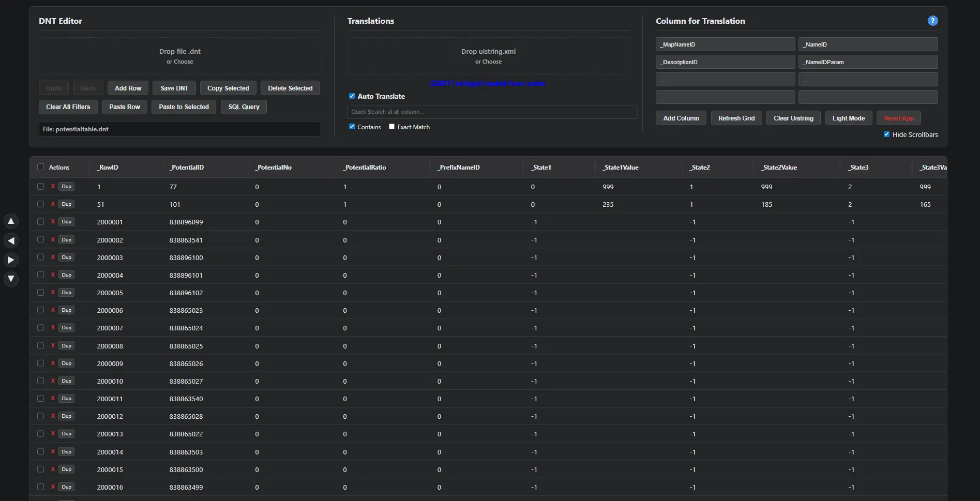Click the Save DNT button
The height and width of the screenshot is (501, 980).
(x=174, y=88)
